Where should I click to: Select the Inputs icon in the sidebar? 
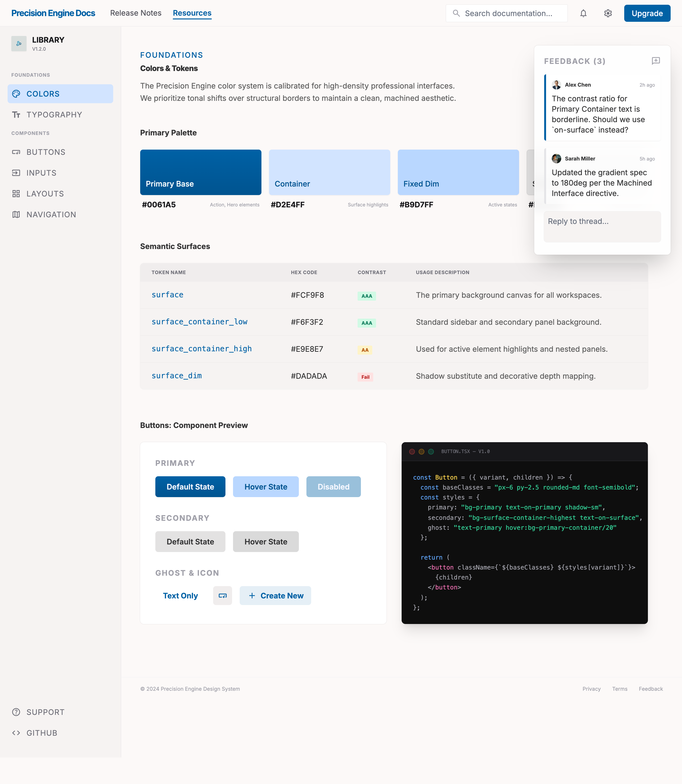[x=17, y=173]
